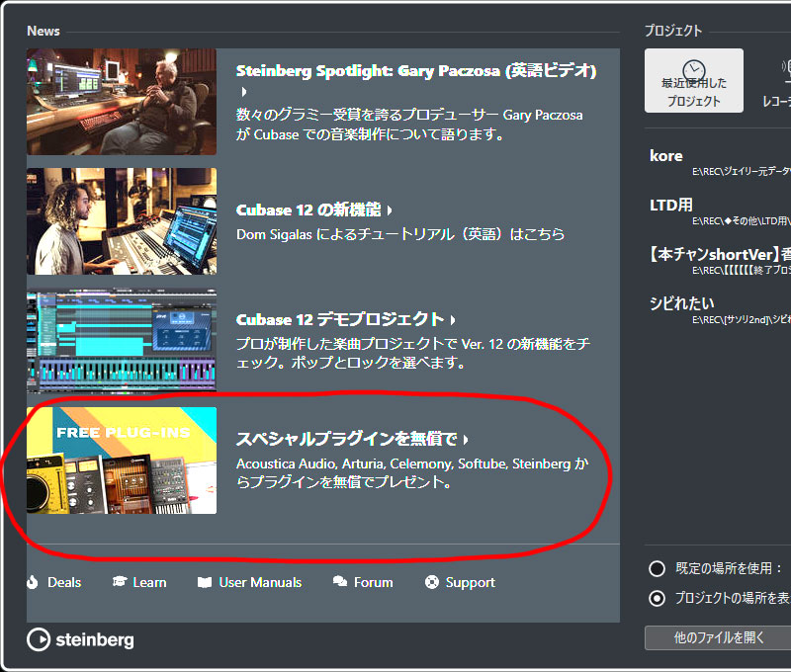Open the User Manuals link

260,582
